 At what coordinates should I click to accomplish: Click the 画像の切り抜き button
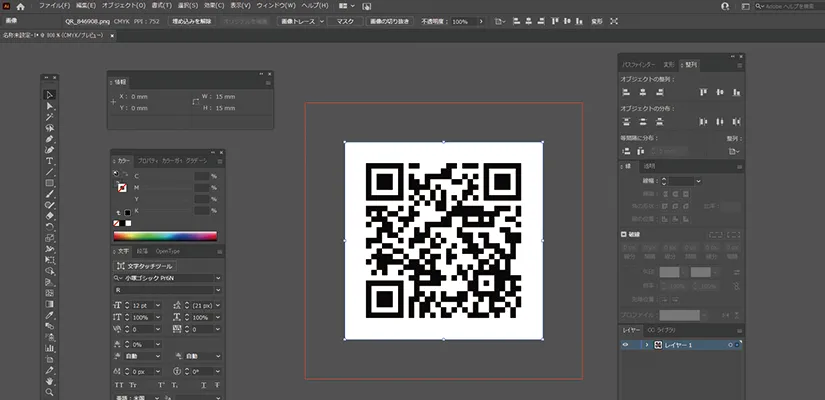click(x=389, y=22)
